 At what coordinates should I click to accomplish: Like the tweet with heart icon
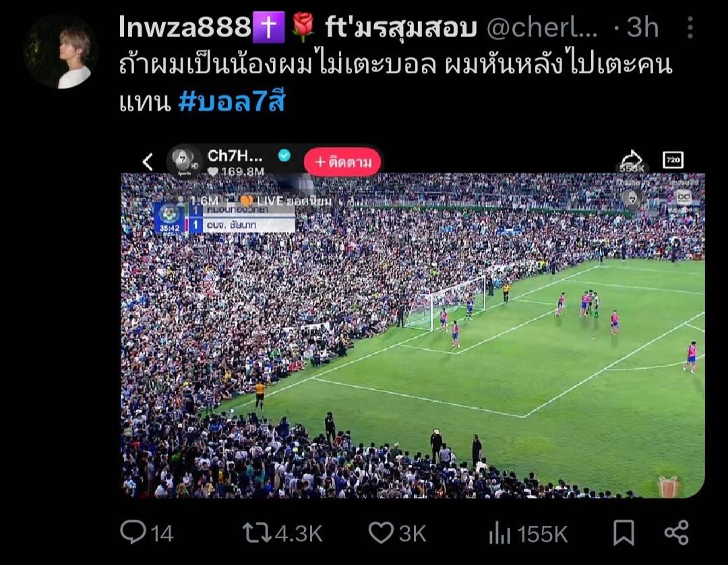[x=381, y=533]
